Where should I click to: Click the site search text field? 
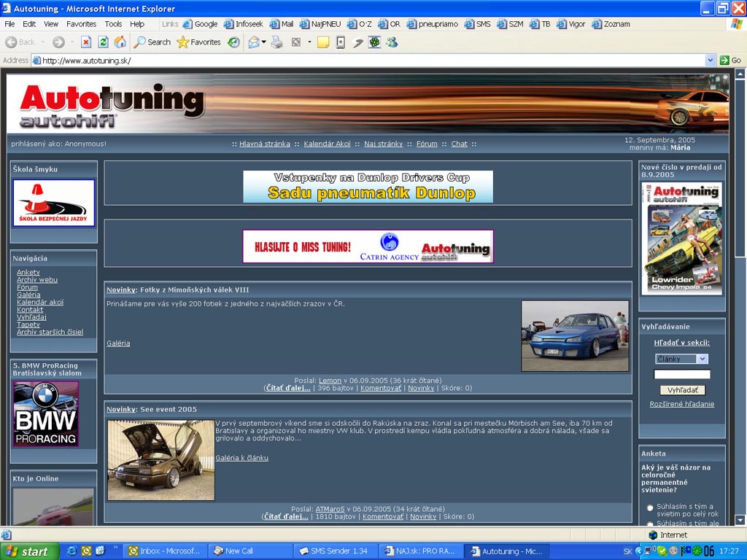pos(682,375)
